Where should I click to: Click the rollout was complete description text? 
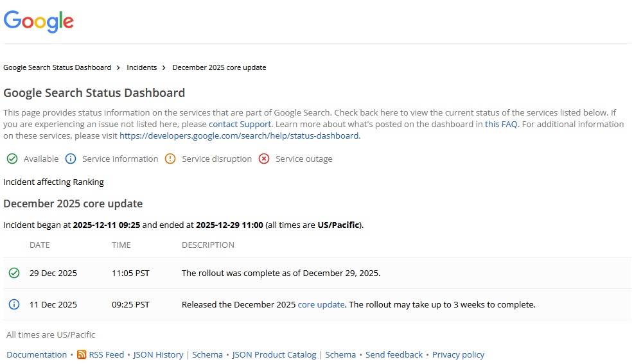pyautogui.click(x=281, y=273)
